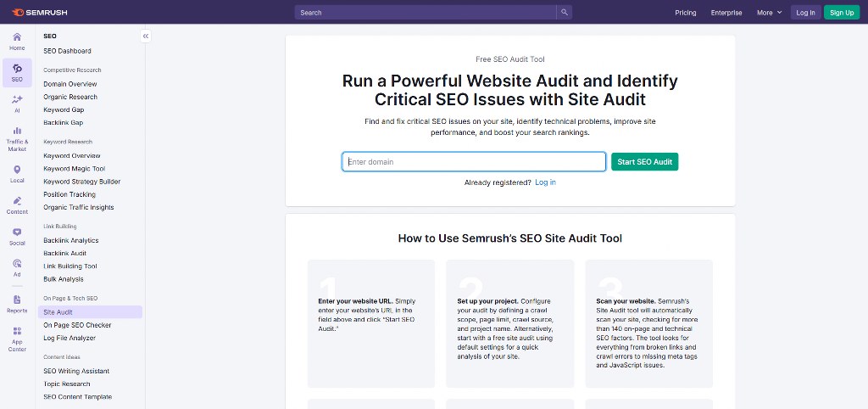This screenshot has height=409, width=868.
Task: Click 'How to Use Semrush's SEO Site Audit Tool' heading
Action: 509,238
